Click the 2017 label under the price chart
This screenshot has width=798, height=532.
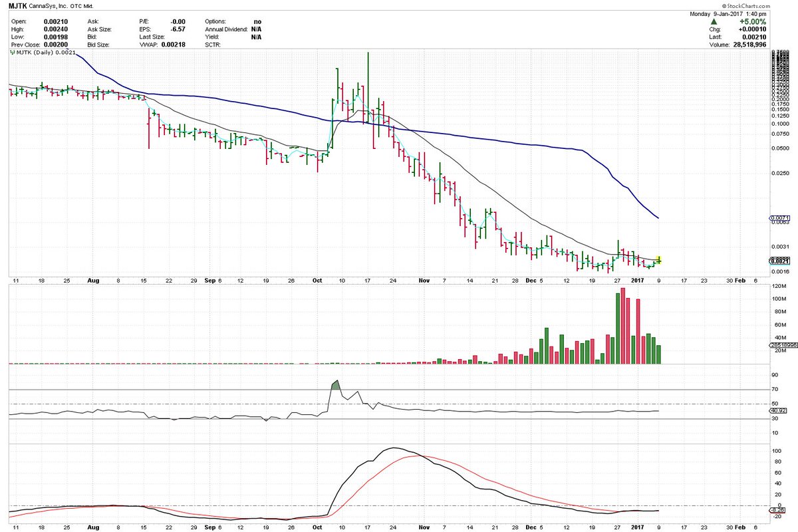[637, 281]
